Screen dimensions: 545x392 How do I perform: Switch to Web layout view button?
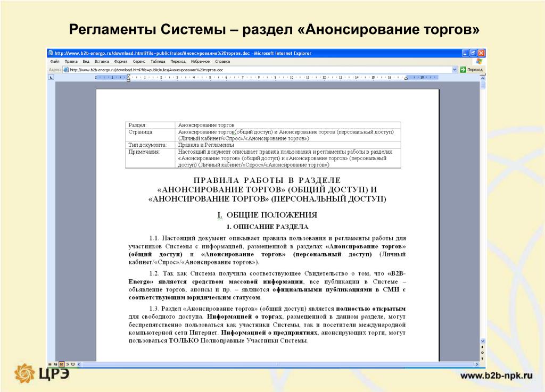55,364
